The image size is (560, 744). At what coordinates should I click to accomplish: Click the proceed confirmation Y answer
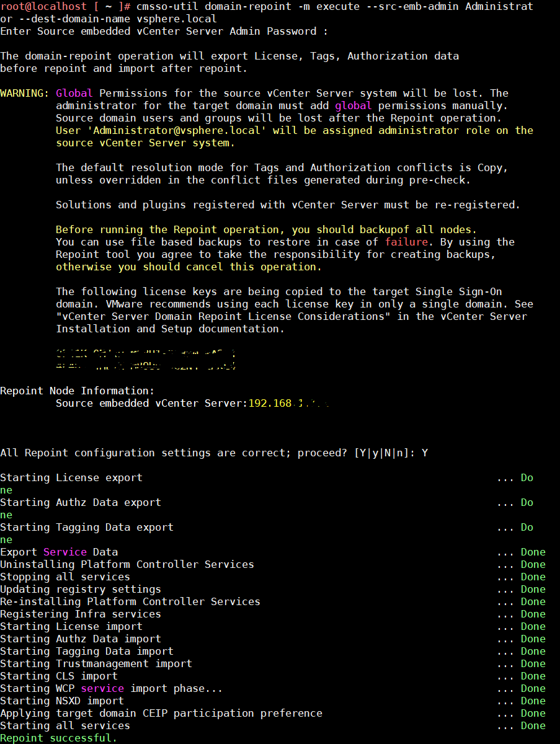tap(425, 453)
